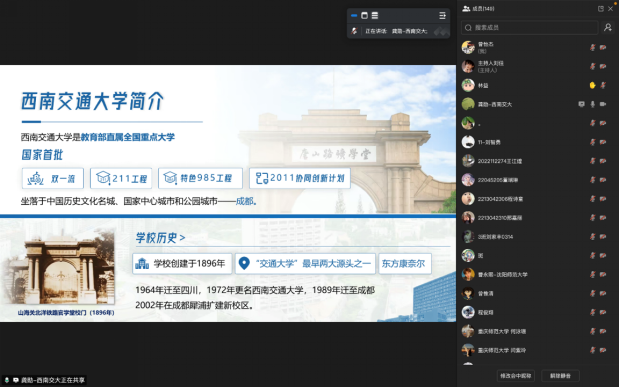Image resolution: width=620 pixels, height=388 pixels.
Task: Click camera icon of member 2022112274
Action: 603,161
